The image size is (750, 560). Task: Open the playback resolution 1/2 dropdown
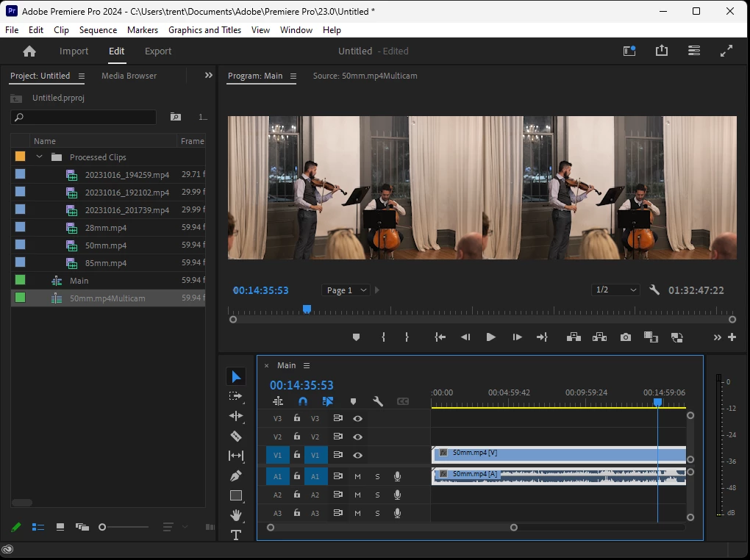point(615,290)
